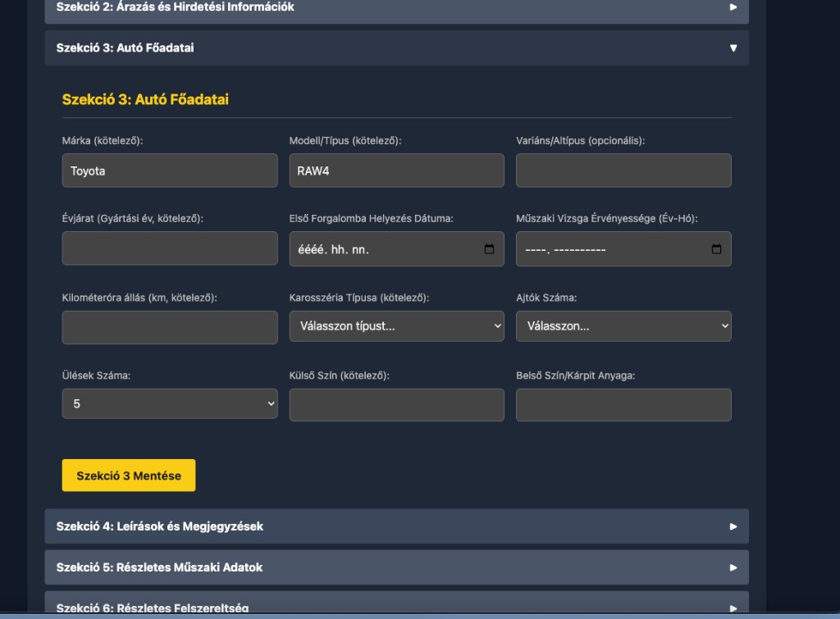Click the arrow icon on Szekció 2 row
840x619 pixels.
point(733,7)
